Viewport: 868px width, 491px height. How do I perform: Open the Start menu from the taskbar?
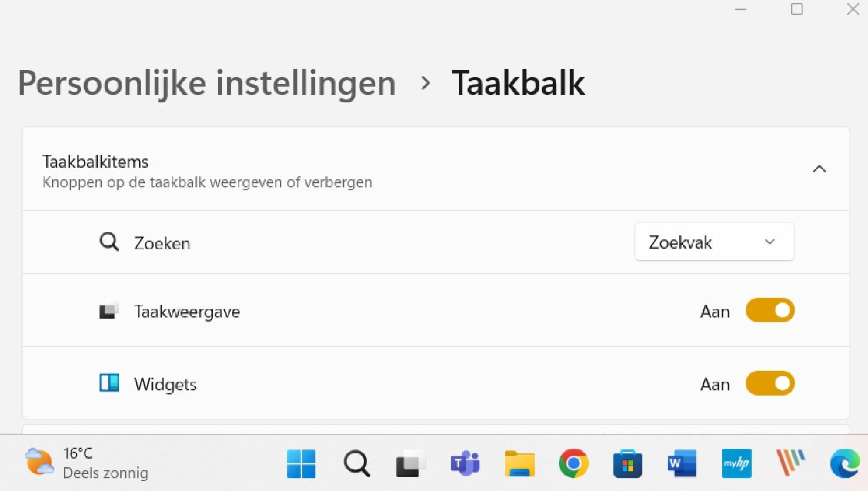click(300, 463)
